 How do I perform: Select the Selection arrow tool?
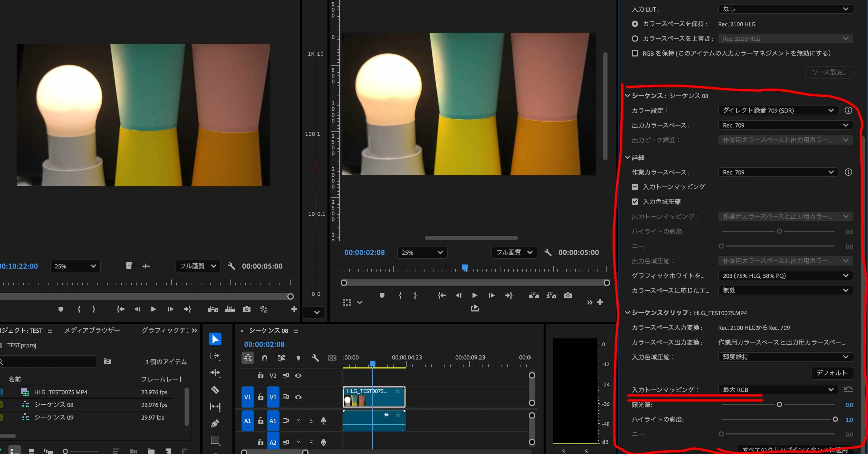click(215, 339)
